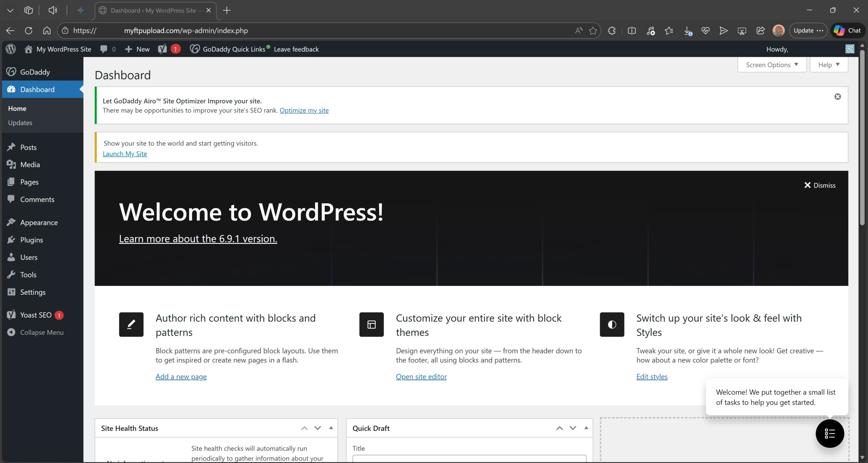This screenshot has height=463, width=868.
Task: Open the tab actions dropdown arrow
Action: pos(10,10)
